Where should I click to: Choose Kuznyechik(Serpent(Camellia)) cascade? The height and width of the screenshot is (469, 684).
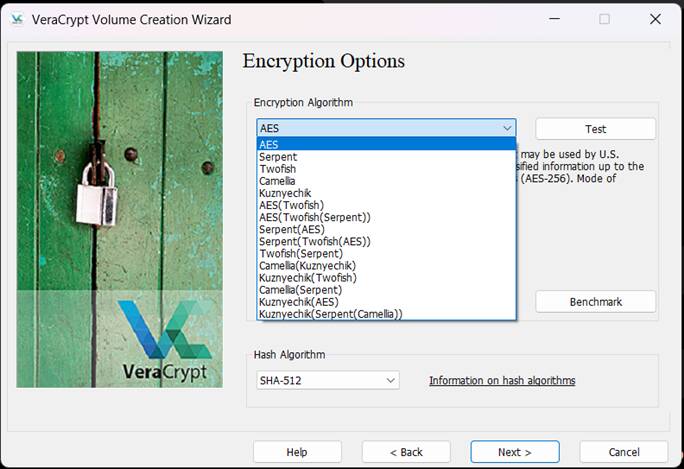[386, 314]
